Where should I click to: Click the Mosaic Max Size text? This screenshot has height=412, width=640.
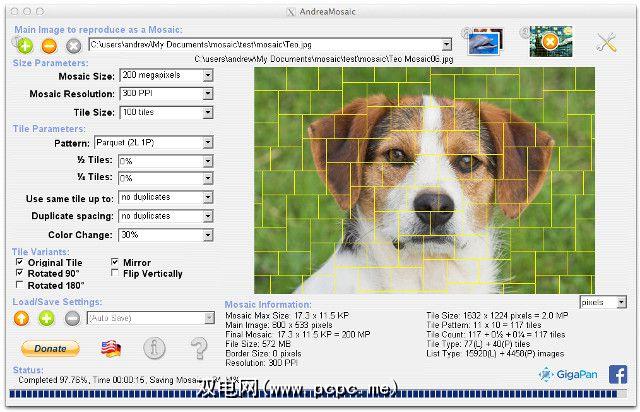click(x=287, y=316)
